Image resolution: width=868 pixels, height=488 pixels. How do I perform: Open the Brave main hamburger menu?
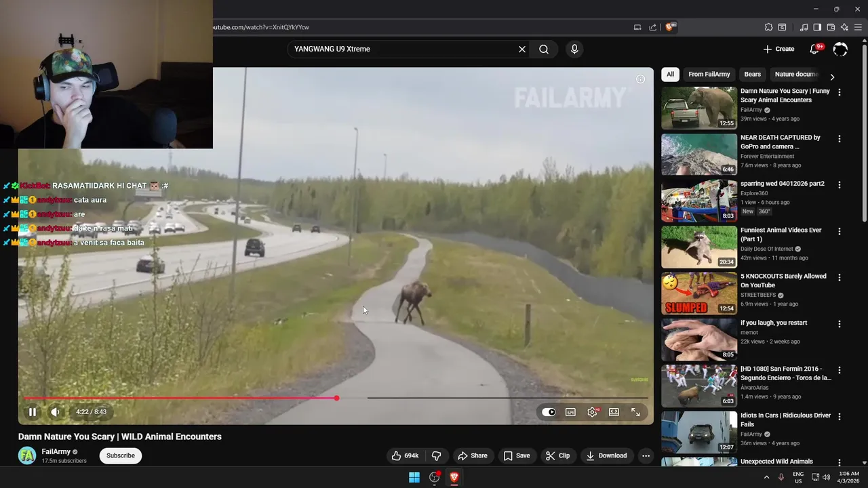859,27
